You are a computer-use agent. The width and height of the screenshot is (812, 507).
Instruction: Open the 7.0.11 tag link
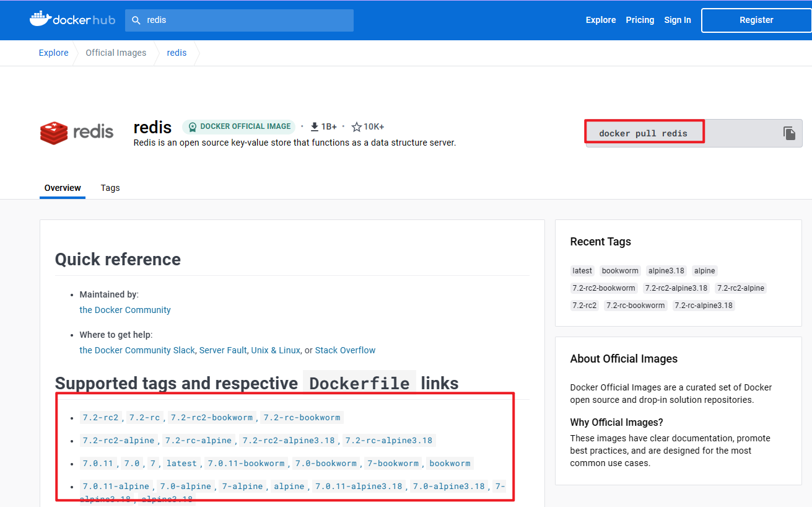pyautogui.click(x=98, y=464)
